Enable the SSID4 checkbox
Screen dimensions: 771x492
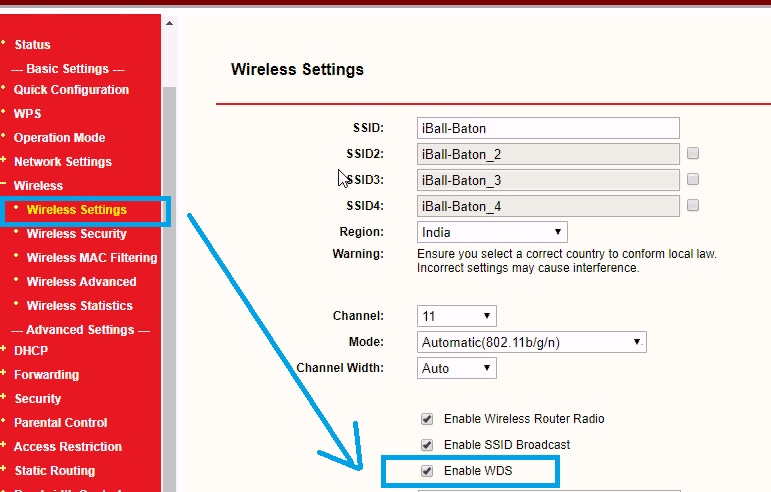(693, 206)
